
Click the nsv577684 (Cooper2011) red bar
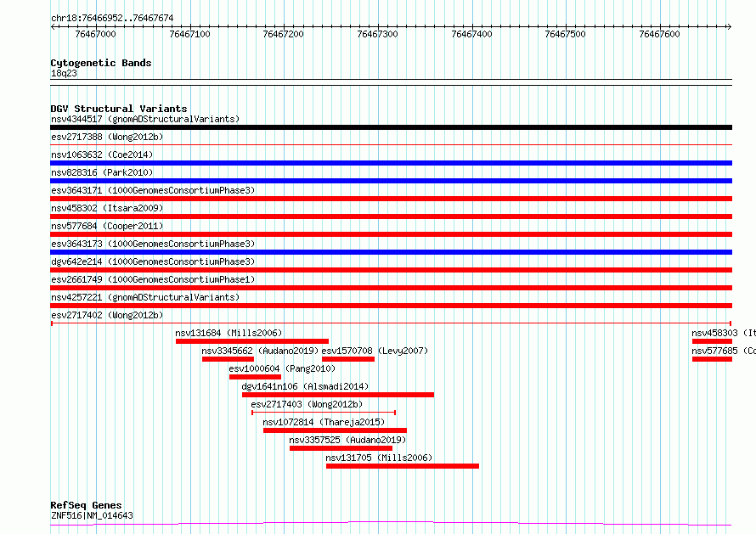[x=391, y=234]
